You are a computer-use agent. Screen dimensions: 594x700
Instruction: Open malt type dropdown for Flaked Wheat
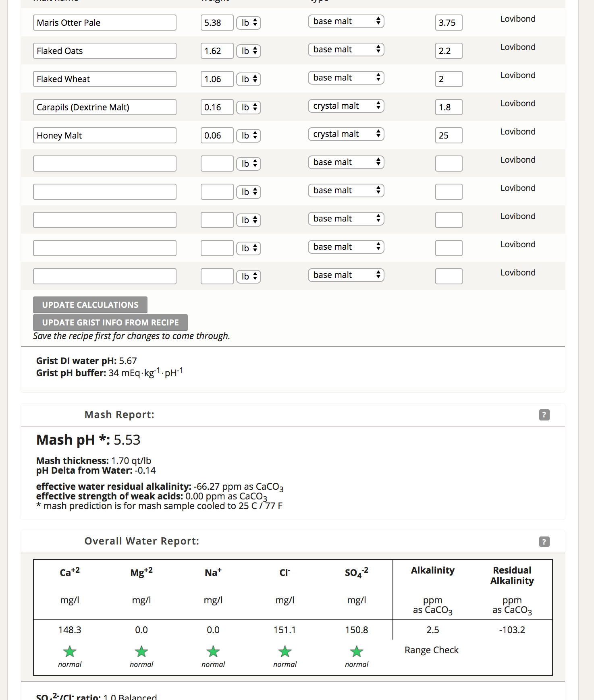click(346, 77)
